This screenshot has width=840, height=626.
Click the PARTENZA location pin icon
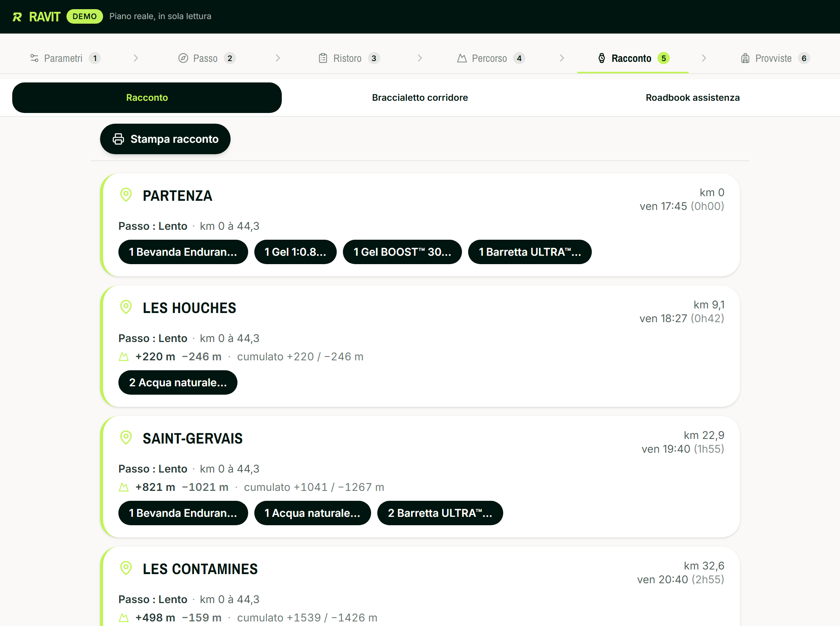(x=126, y=195)
